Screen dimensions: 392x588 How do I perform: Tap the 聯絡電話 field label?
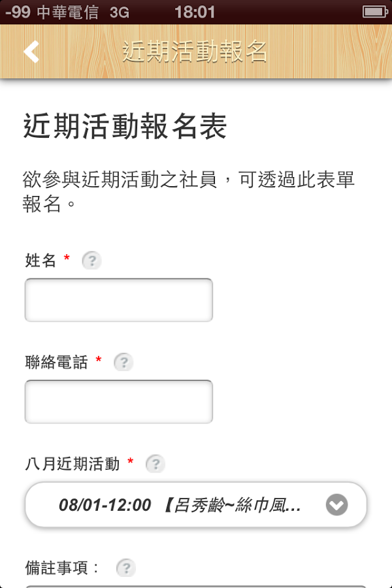(56, 362)
